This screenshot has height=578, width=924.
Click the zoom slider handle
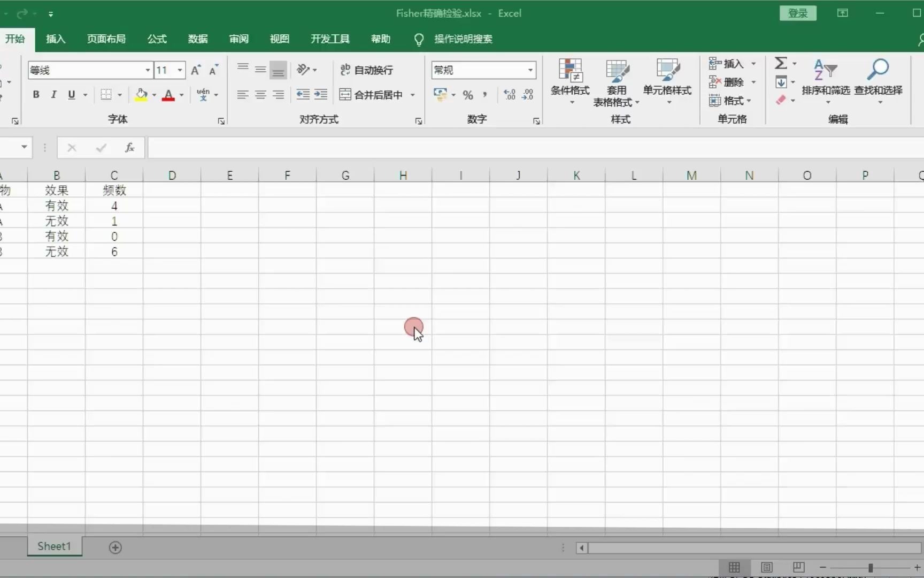[x=871, y=567]
